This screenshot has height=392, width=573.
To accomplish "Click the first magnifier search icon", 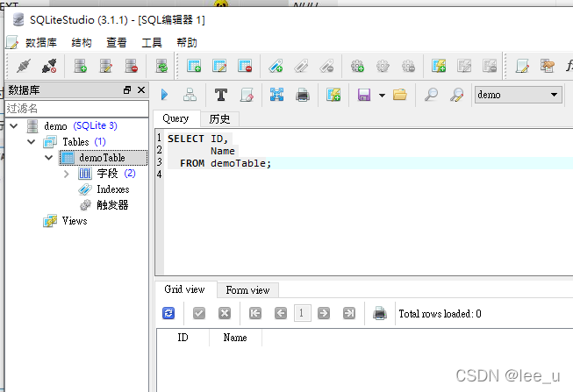I will (431, 95).
